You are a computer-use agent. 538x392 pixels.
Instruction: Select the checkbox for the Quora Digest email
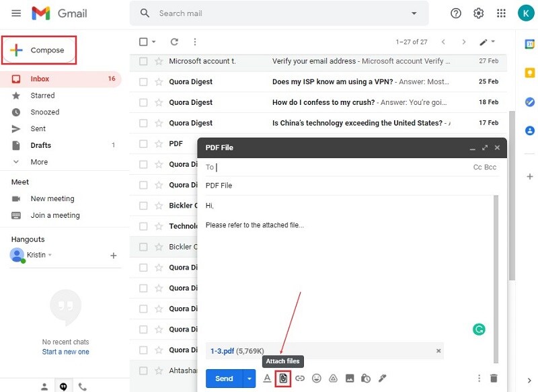pos(143,81)
